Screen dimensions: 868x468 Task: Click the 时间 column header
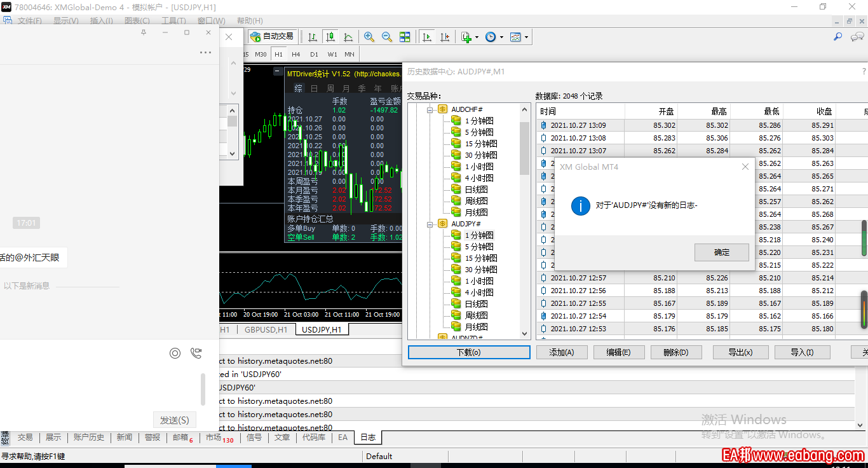[581, 111]
